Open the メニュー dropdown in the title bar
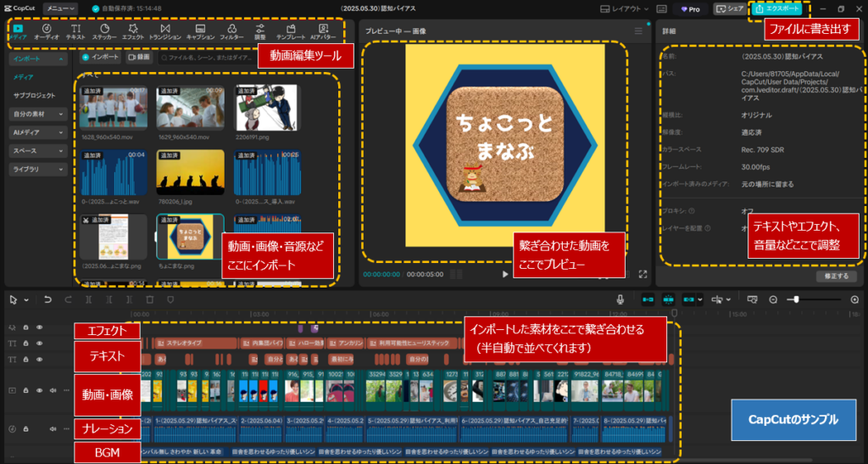The image size is (868, 464). point(59,8)
